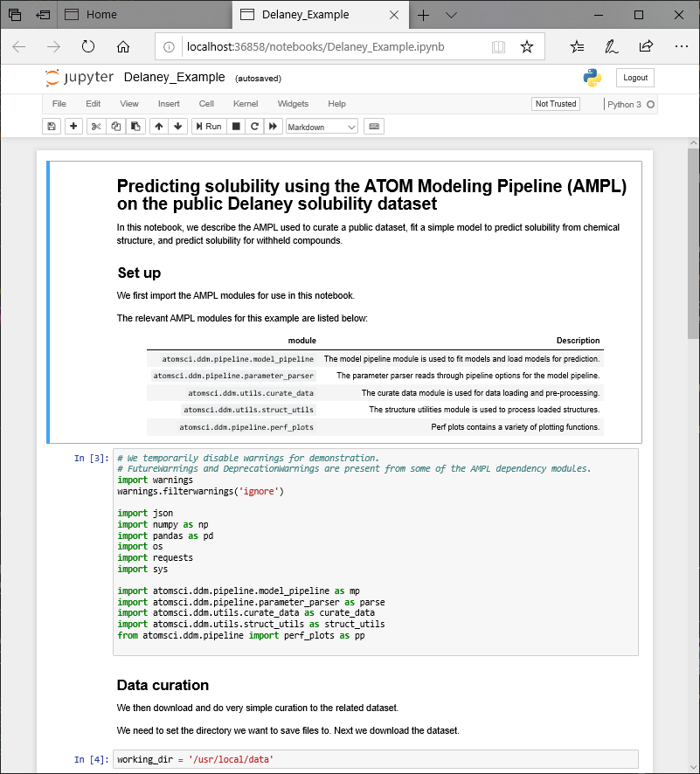Insert a new cell with the plus icon
Image resolution: width=700 pixels, height=774 pixels.
(73, 126)
